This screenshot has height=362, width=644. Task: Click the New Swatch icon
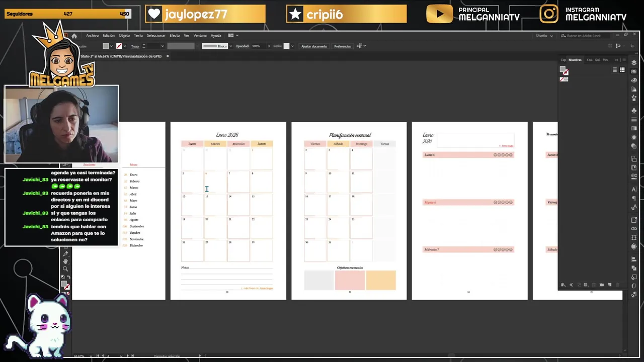[x=610, y=285]
